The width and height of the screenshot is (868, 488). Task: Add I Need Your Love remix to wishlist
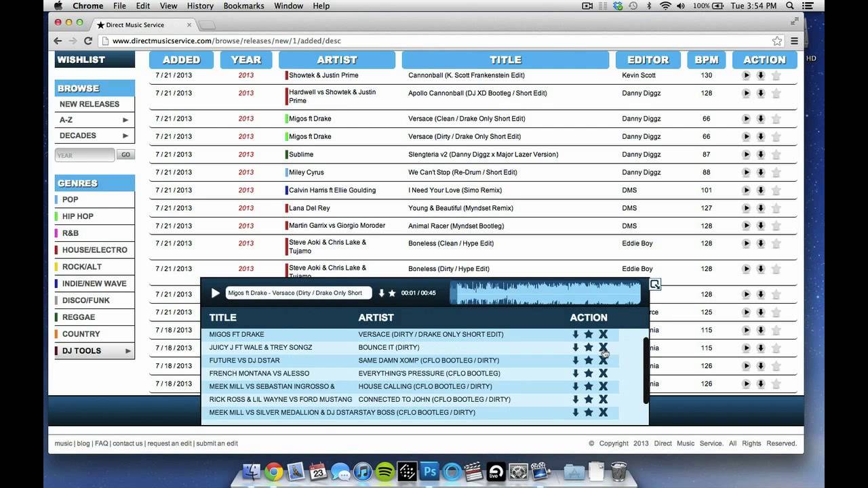click(776, 190)
